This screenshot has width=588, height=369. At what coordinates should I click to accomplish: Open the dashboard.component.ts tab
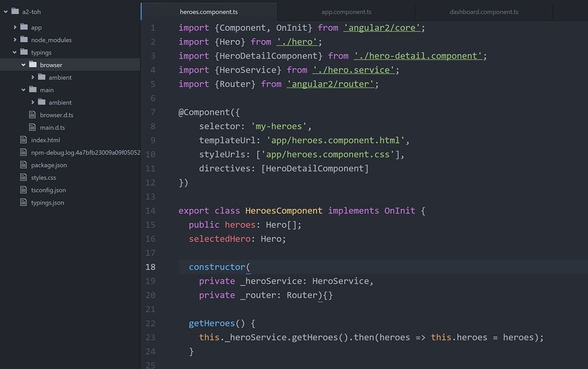coord(484,11)
